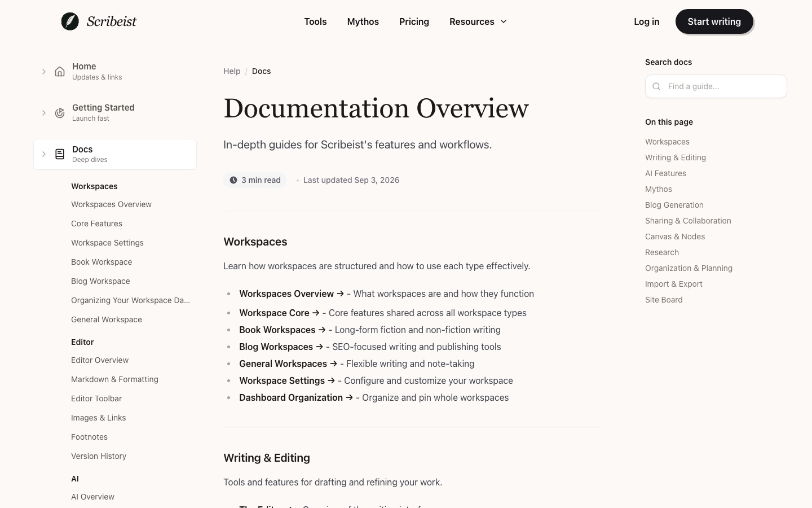812x508 pixels.
Task: Click the Scribeist feather logo icon
Action: (x=70, y=21)
